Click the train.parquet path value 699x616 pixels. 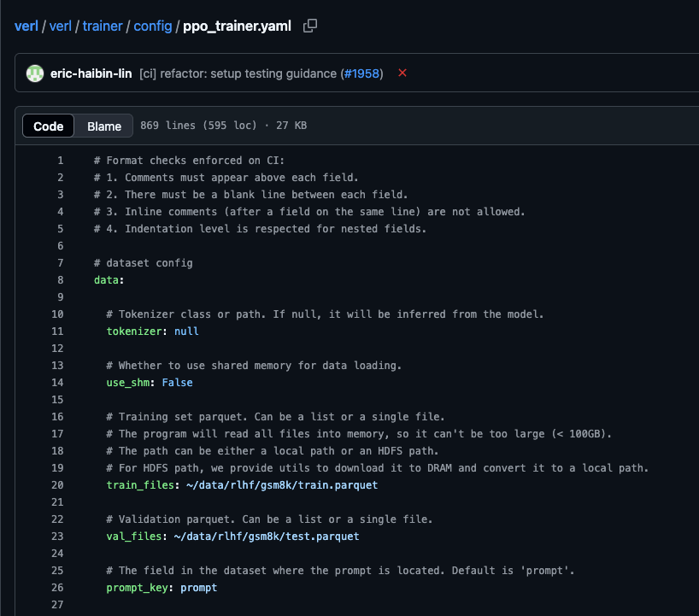(x=282, y=485)
